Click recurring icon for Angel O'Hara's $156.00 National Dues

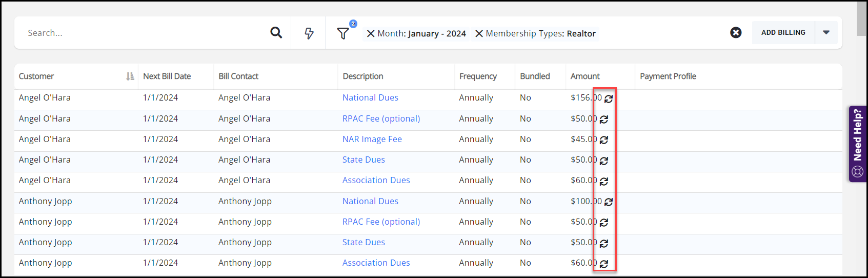(x=609, y=99)
